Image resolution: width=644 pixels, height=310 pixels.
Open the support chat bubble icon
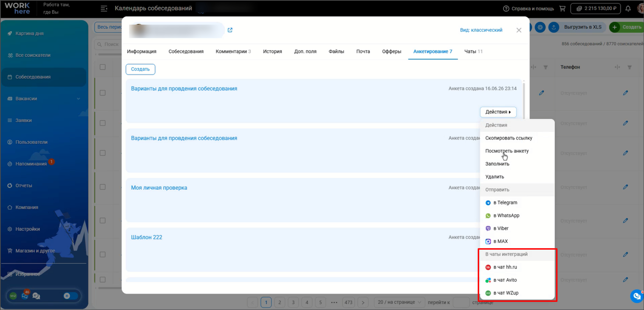637,296
